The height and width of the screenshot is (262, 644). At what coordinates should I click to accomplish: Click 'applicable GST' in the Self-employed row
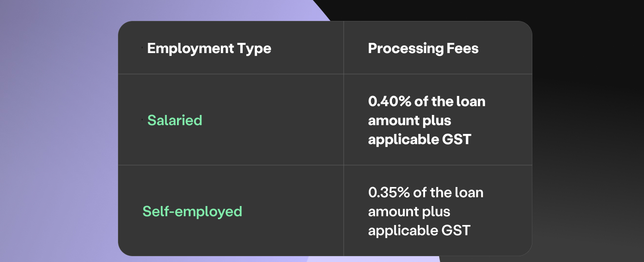(419, 230)
